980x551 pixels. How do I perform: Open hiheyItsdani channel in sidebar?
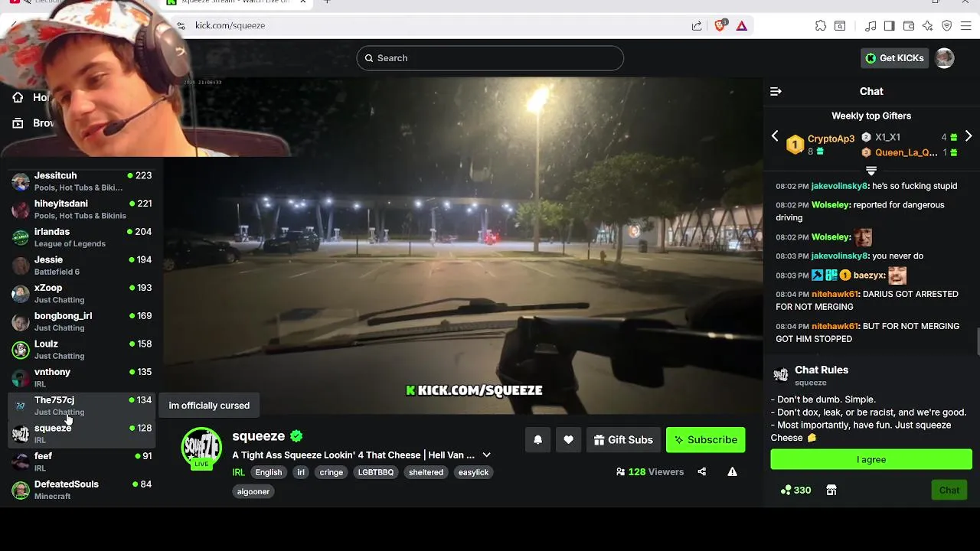point(82,210)
